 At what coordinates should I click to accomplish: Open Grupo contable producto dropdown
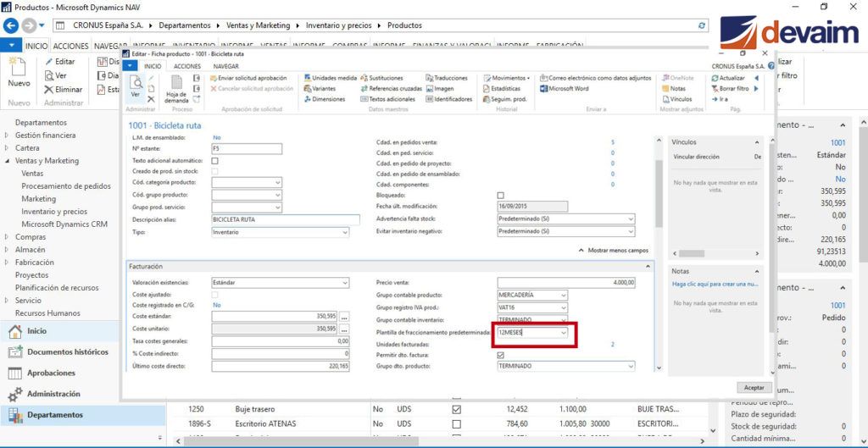[564, 296]
